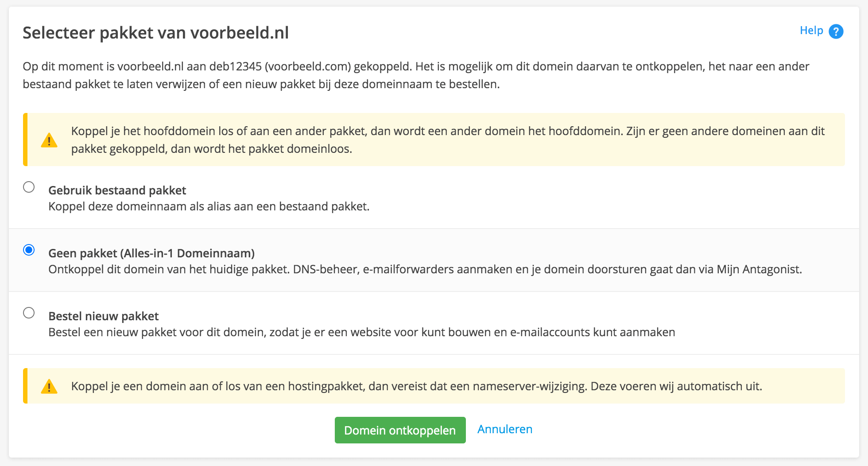Select the Gebruik bestaand pakket radio button
This screenshot has width=868, height=466.
(x=29, y=187)
